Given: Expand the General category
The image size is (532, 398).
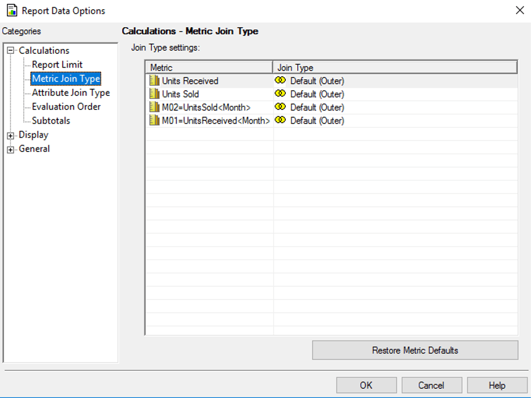Looking at the screenshot, I should point(11,150).
